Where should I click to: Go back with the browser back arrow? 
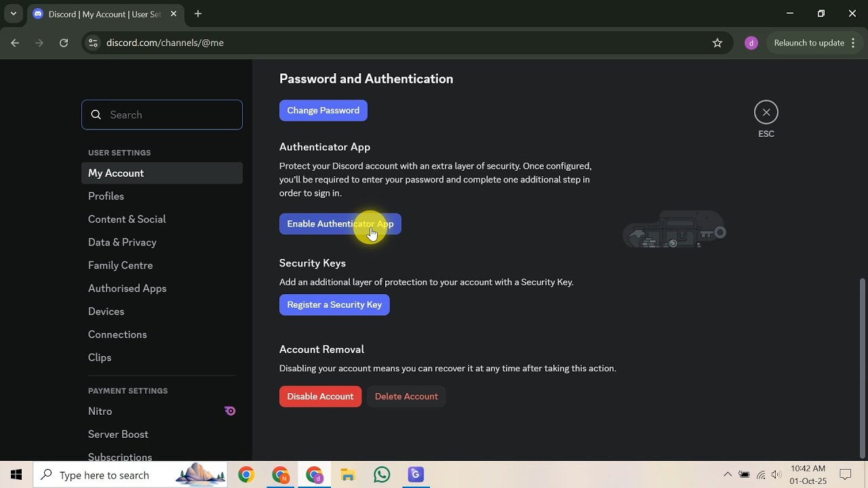point(15,43)
